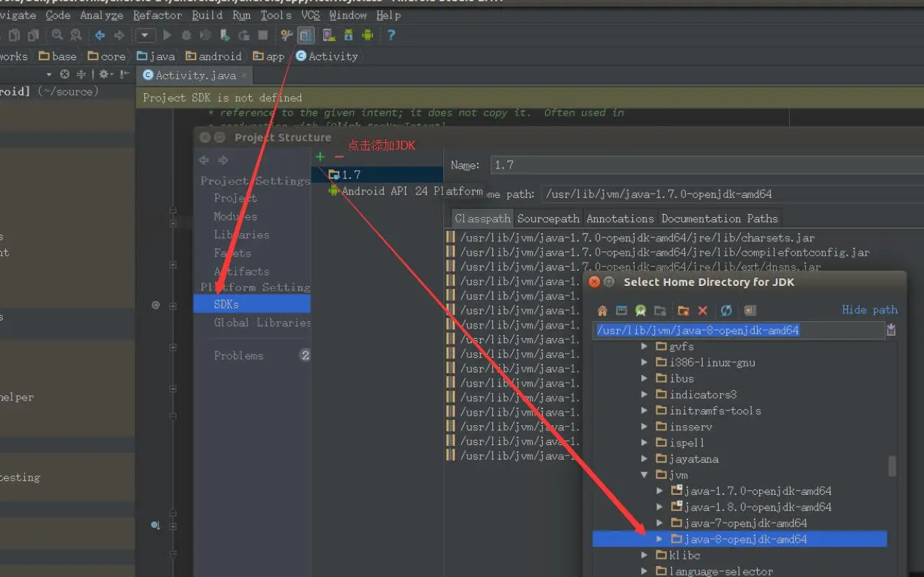Viewport: 924px width, 577px height.
Task: Click the blue Help question mark icon
Action: 391,35
